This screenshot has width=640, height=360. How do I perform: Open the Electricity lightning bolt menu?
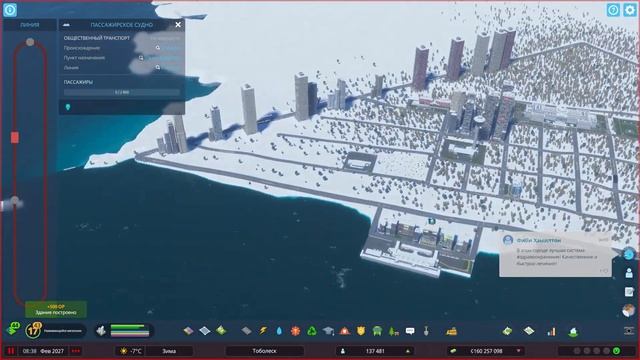[263, 331]
